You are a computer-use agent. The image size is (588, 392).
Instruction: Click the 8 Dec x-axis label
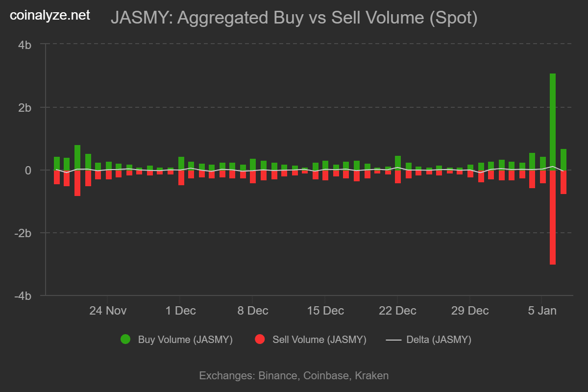[x=252, y=311]
